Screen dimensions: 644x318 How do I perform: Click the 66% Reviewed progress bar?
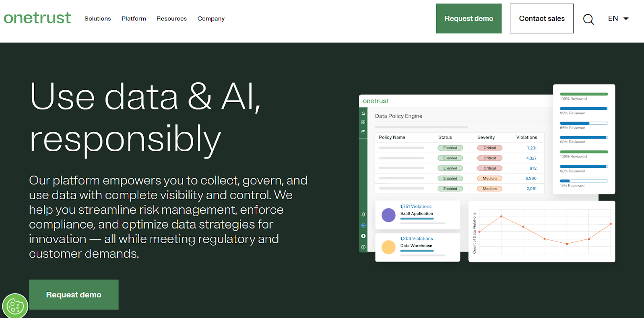click(x=584, y=123)
